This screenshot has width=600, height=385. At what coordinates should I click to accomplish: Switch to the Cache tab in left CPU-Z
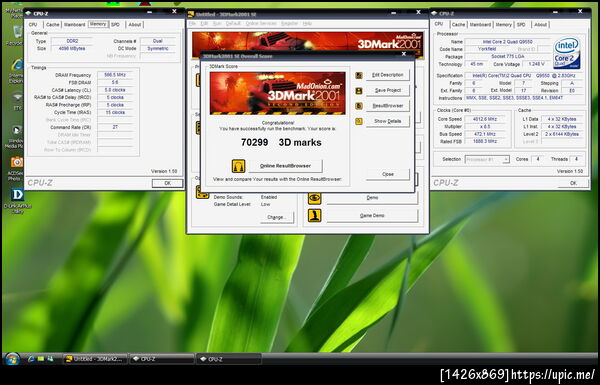point(52,24)
